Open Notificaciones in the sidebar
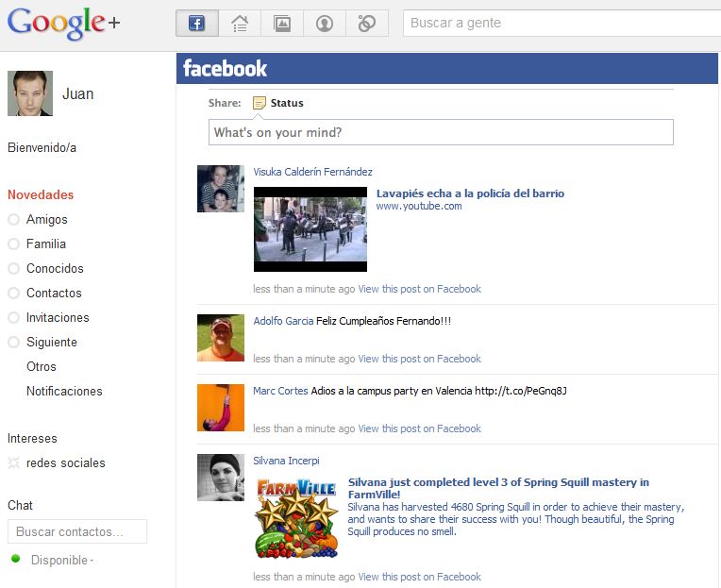This screenshot has width=721, height=588. tap(64, 391)
